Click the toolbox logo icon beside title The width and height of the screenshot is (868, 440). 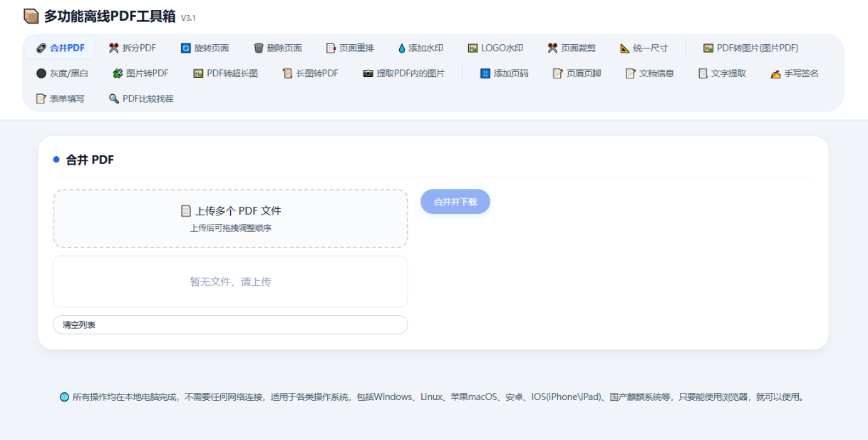pyautogui.click(x=31, y=16)
